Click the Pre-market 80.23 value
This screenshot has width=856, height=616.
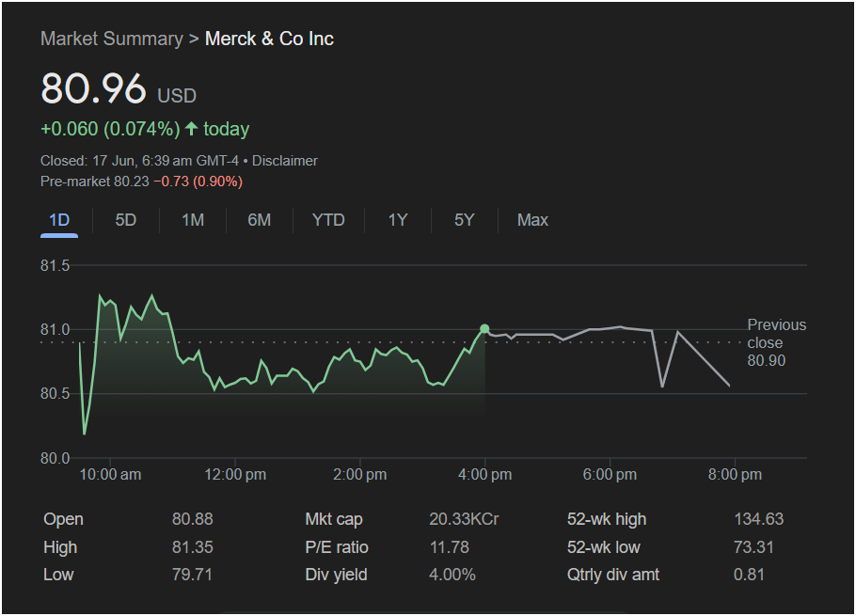(94, 182)
